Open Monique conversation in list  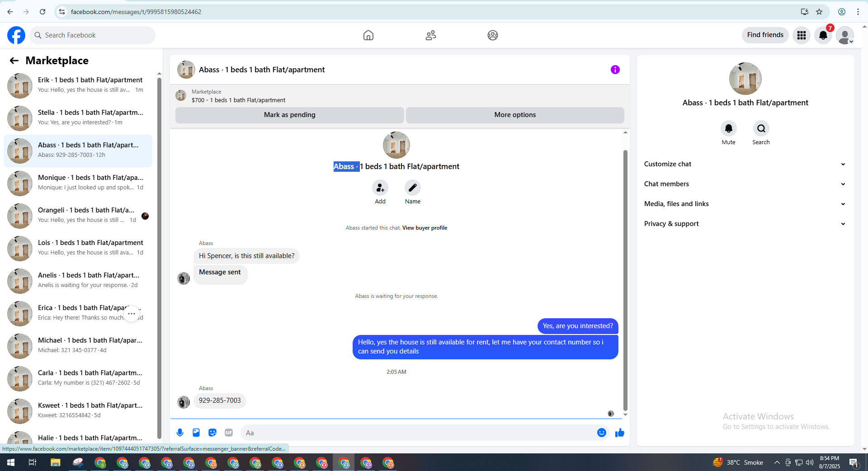pos(78,183)
